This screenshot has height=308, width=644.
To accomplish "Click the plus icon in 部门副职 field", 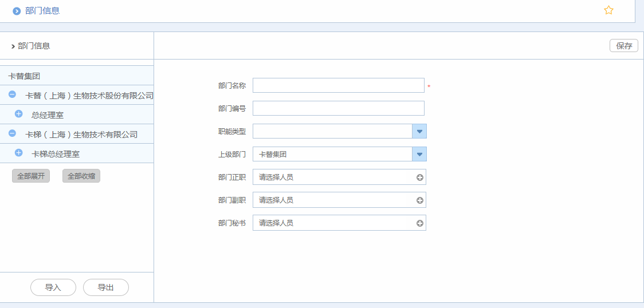I will 420,200.
